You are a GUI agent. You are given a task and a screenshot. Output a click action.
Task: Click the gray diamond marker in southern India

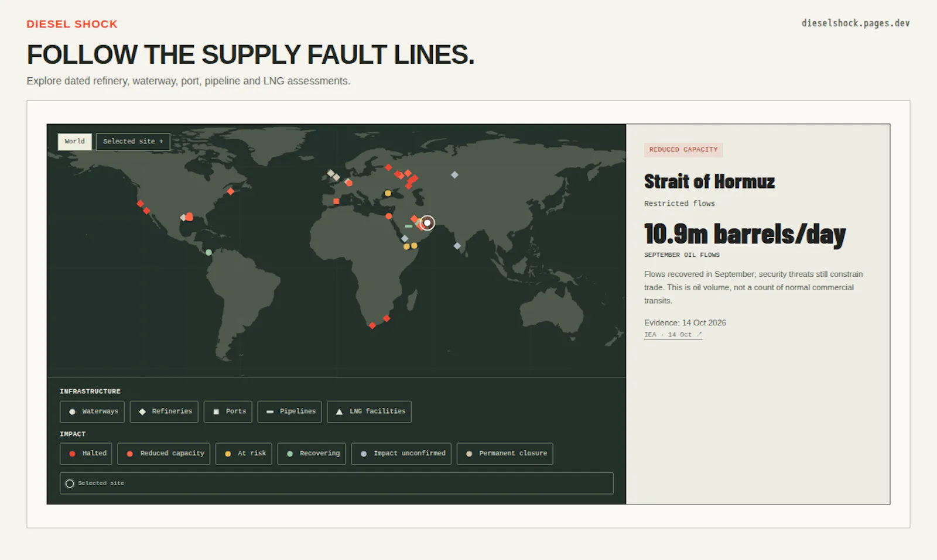coord(457,246)
